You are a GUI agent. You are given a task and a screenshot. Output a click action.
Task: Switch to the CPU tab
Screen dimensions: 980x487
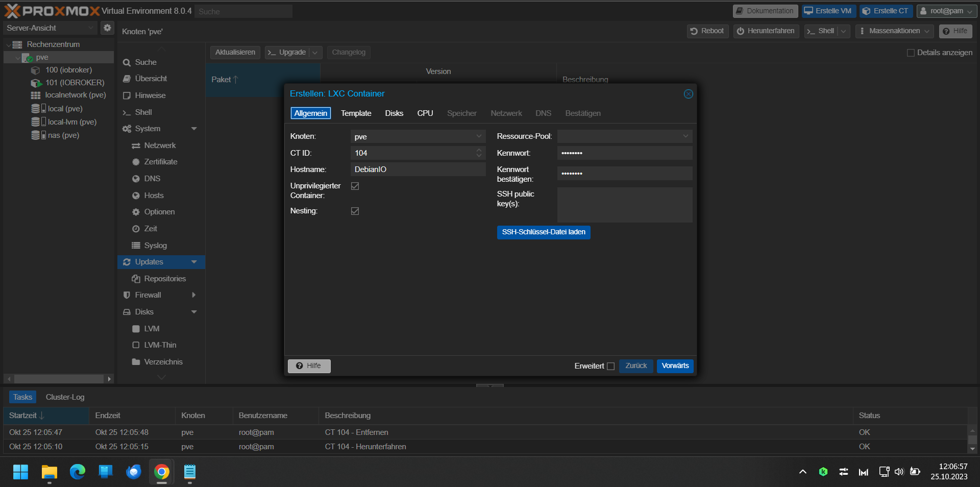coord(425,113)
